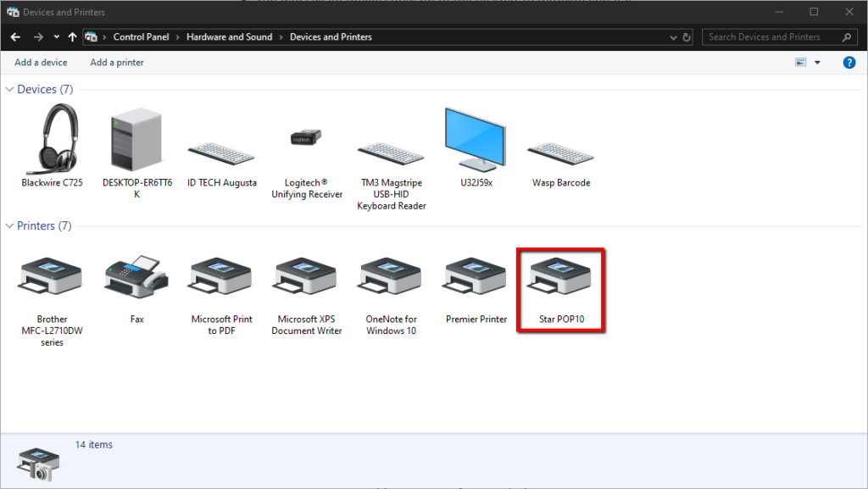
Task: Click the address bar location icon
Action: [91, 37]
